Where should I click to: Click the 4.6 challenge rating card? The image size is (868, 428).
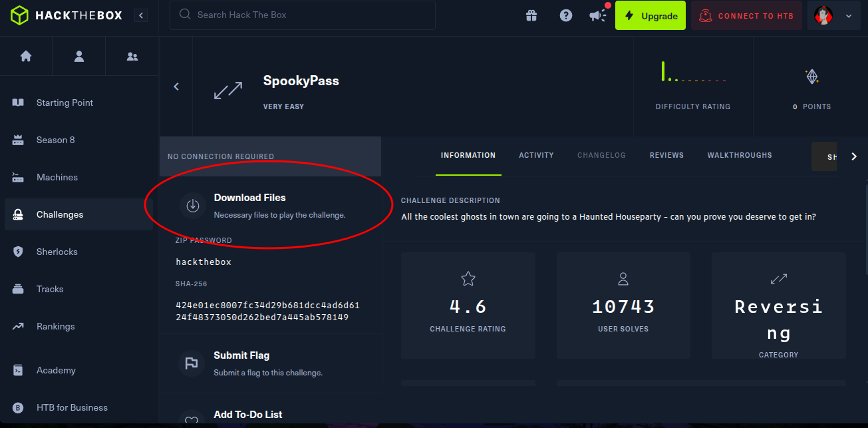pyautogui.click(x=468, y=305)
